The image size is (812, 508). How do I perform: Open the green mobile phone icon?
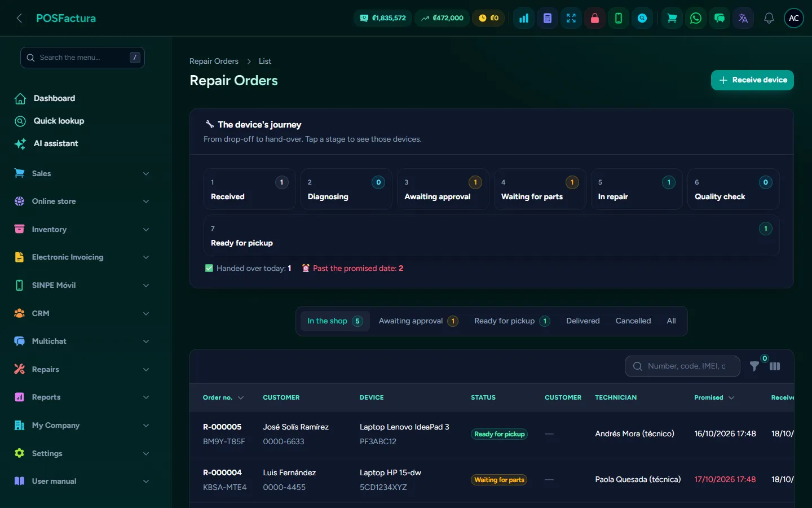click(x=619, y=18)
